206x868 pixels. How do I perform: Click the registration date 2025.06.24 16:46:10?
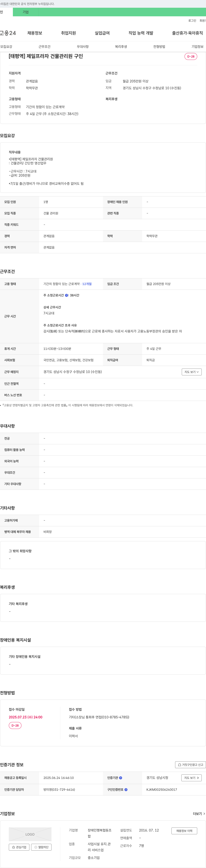[x=59, y=778]
